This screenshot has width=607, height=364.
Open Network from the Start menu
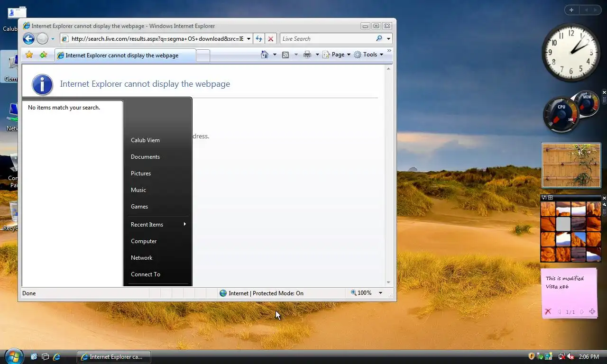142,258
